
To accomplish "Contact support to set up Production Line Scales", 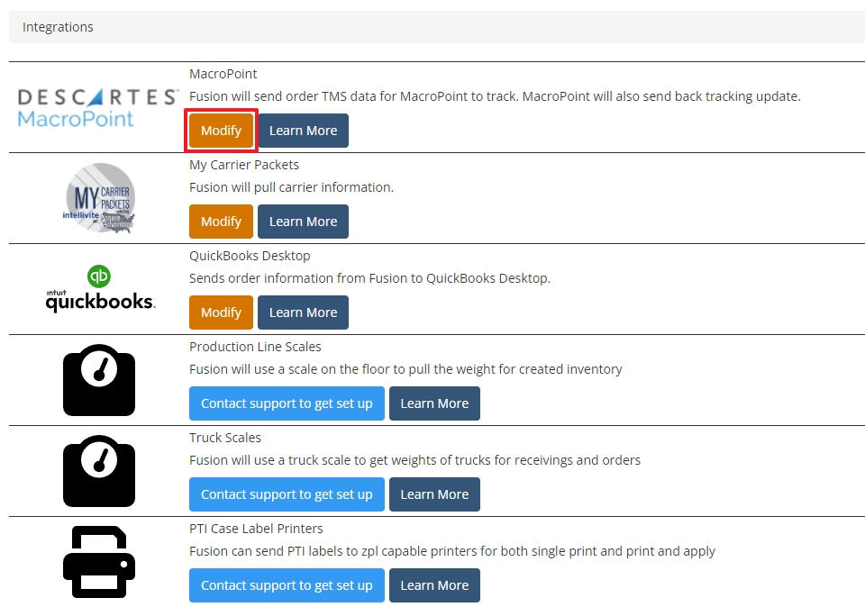I will 287,403.
